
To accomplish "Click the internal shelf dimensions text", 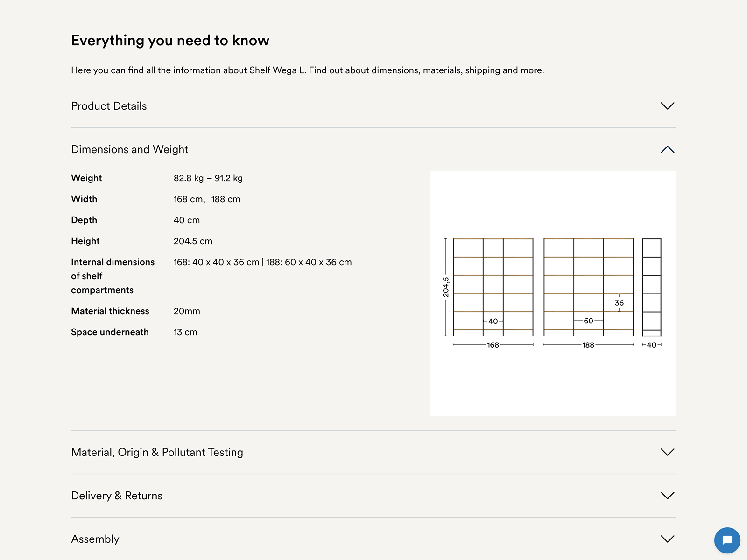I will click(x=262, y=262).
